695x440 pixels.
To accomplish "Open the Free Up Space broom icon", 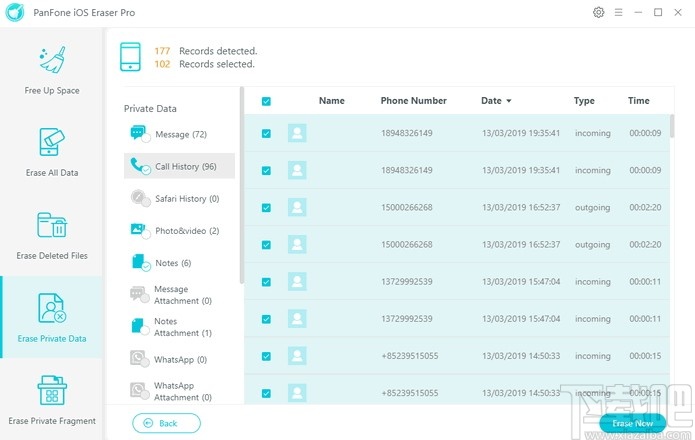I will coord(52,60).
